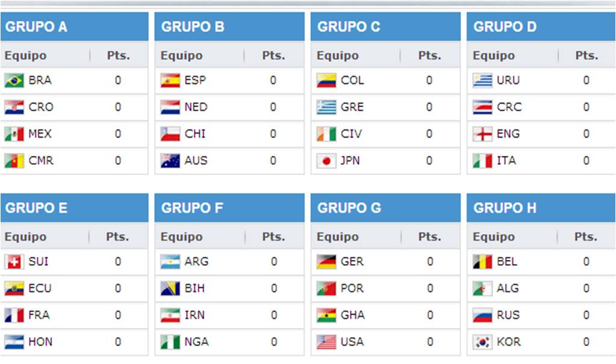
Task: Open the GRUPO A header
Action: [x=75, y=26]
